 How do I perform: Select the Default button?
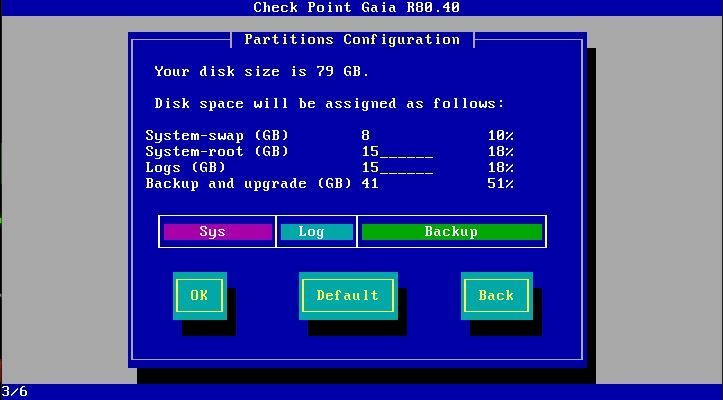click(x=347, y=295)
